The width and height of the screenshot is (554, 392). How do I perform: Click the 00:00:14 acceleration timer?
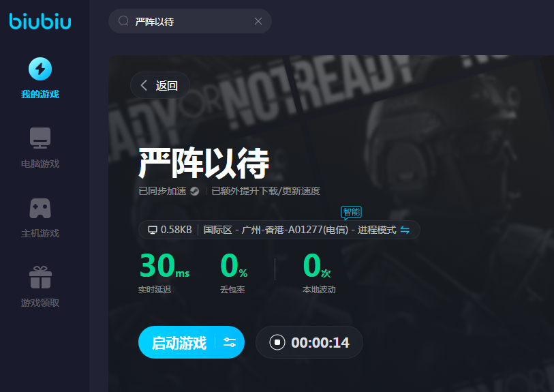click(x=320, y=342)
